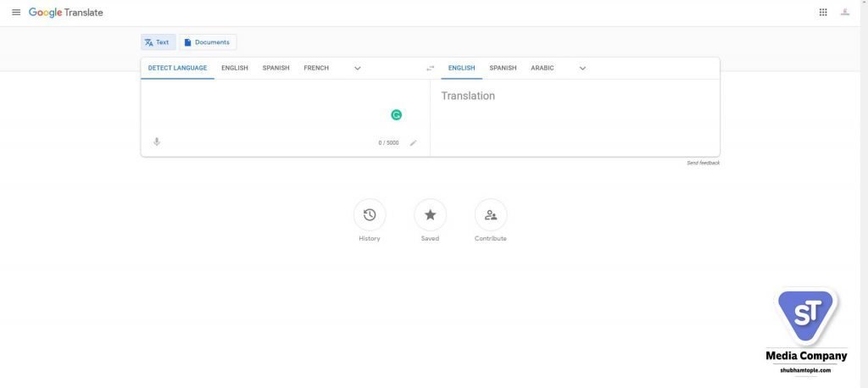Screen dimensions: 868x388
Task: Open the Contribute icon
Action: [x=490, y=215]
